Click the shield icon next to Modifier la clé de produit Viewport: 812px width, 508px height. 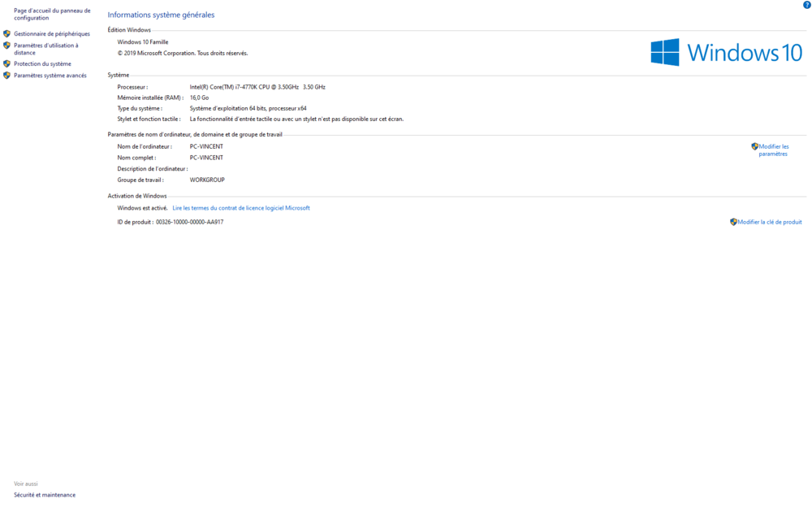(x=733, y=221)
